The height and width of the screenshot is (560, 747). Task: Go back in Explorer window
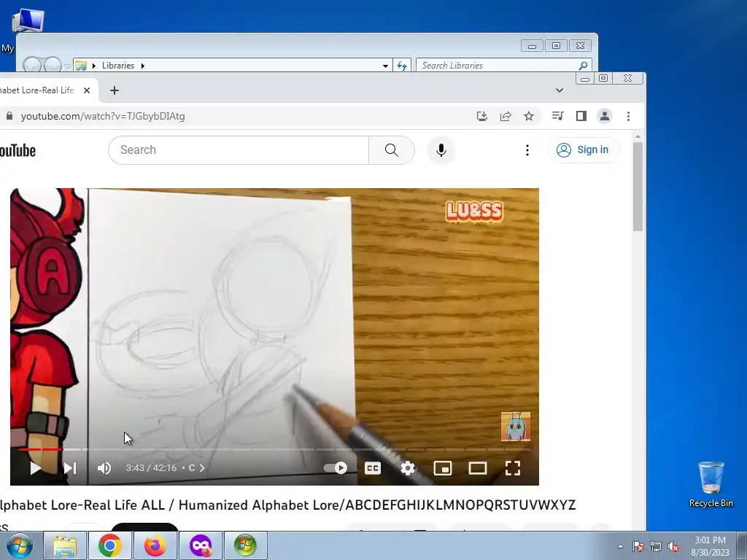32,65
